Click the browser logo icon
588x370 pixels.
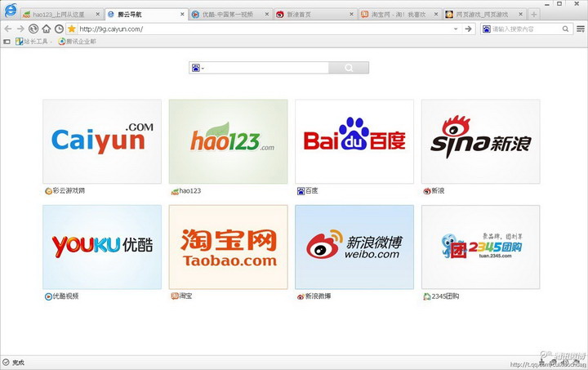(11, 10)
